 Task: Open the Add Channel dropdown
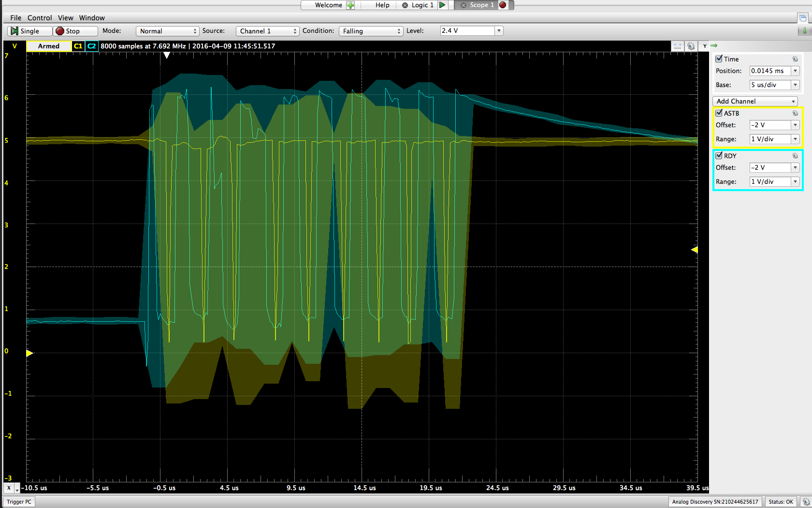[x=755, y=101]
